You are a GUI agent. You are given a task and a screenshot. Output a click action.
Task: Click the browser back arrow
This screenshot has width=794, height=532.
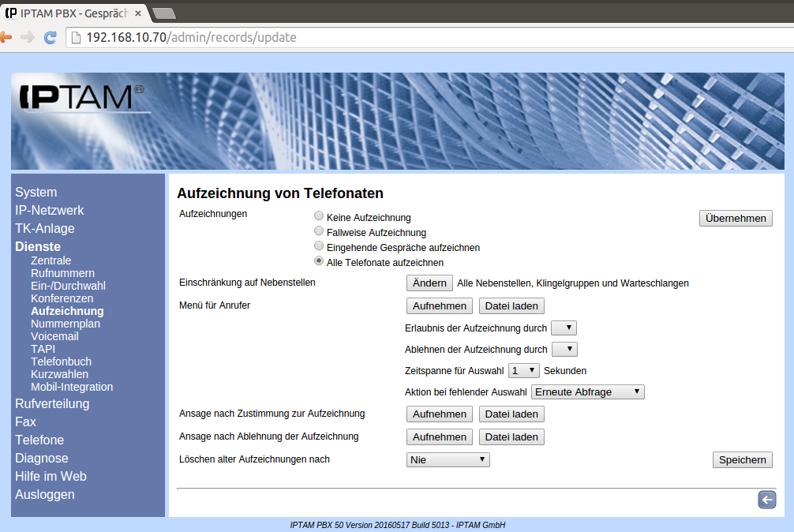(x=6, y=37)
